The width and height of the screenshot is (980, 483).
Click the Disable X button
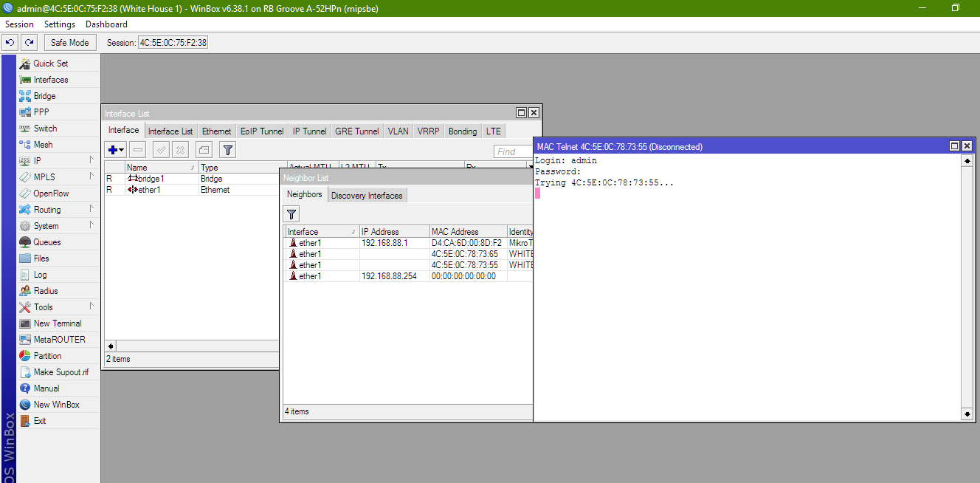click(x=180, y=150)
